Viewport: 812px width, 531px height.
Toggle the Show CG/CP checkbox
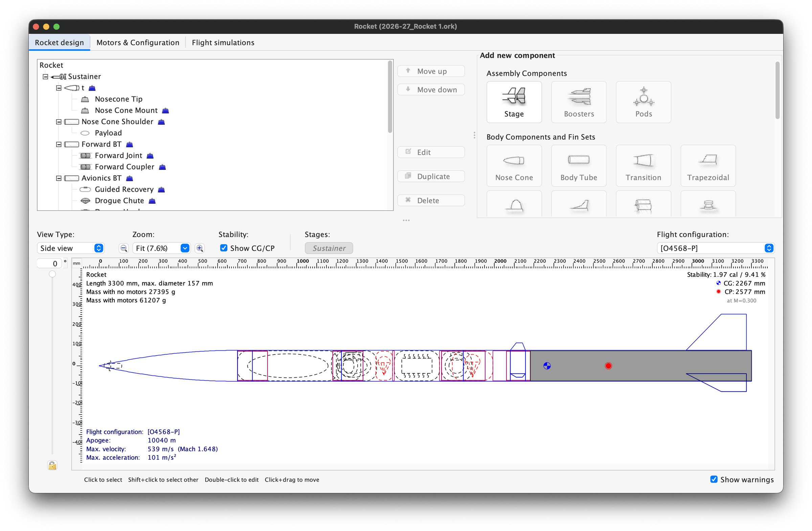click(224, 248)
